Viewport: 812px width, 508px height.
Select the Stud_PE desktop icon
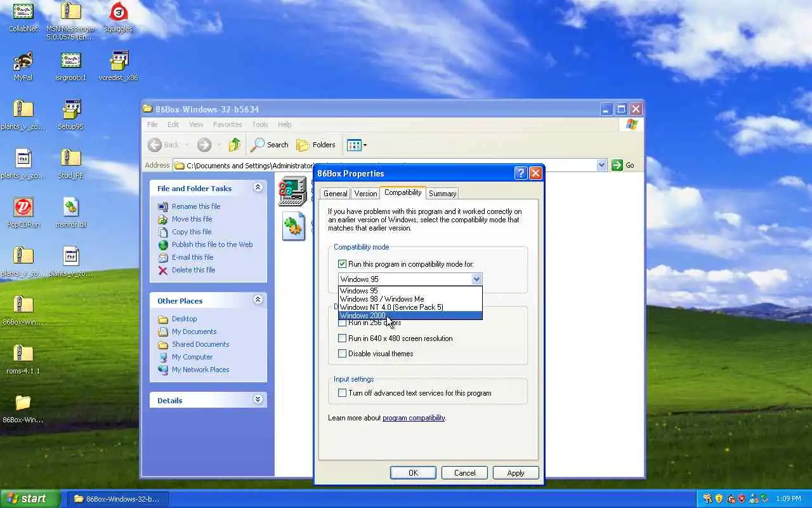[70, 159]
